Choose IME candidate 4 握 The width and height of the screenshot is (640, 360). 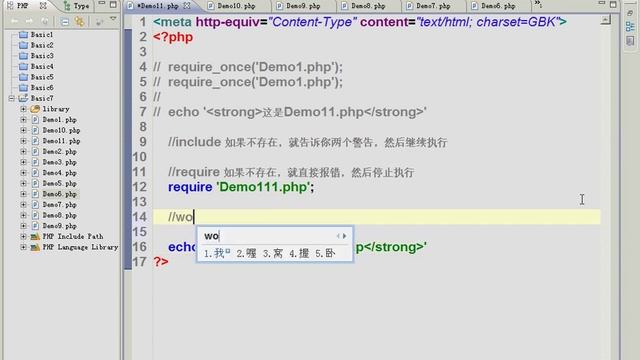pos(299,253)
